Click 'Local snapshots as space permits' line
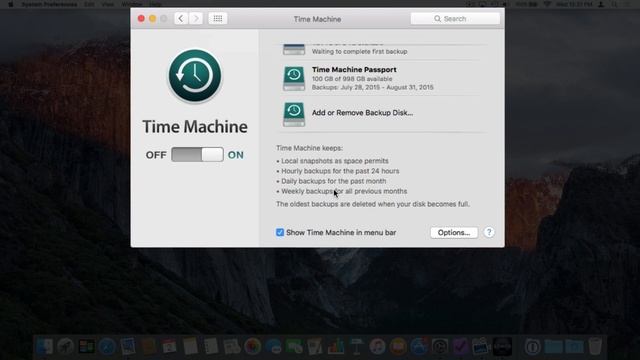The height and width of the screenshot is (360, 640). click(335, 161)
